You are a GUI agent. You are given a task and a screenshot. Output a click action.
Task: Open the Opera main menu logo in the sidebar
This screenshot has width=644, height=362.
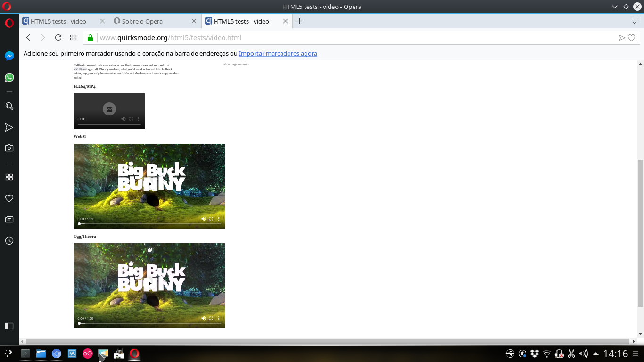pyautogui.click(x=9, y=23)
